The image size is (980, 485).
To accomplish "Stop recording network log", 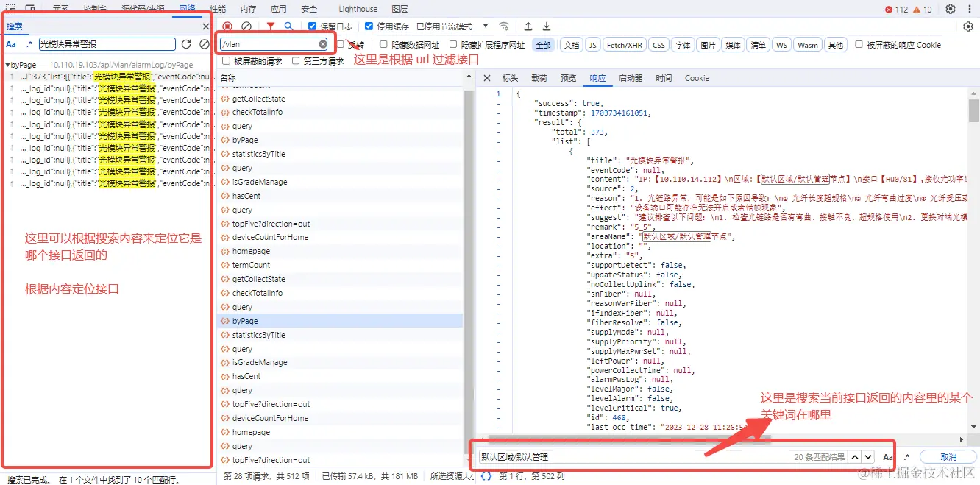I will tap(227, 26).
